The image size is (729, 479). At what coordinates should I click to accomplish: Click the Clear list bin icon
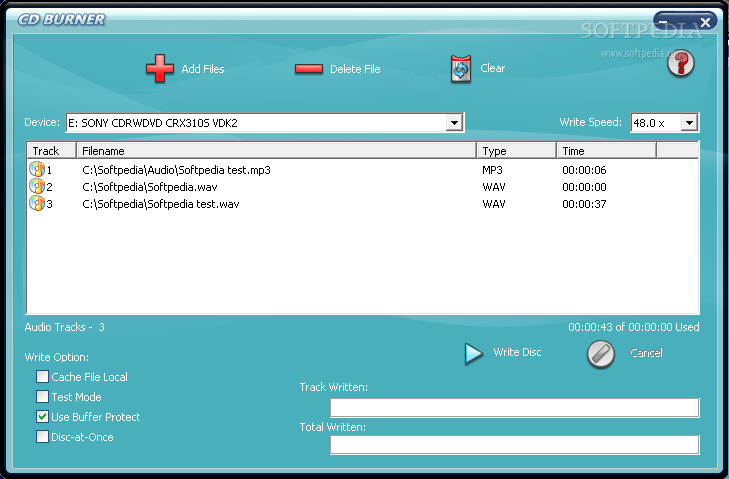pyautogui.click(x=461, y=69)
